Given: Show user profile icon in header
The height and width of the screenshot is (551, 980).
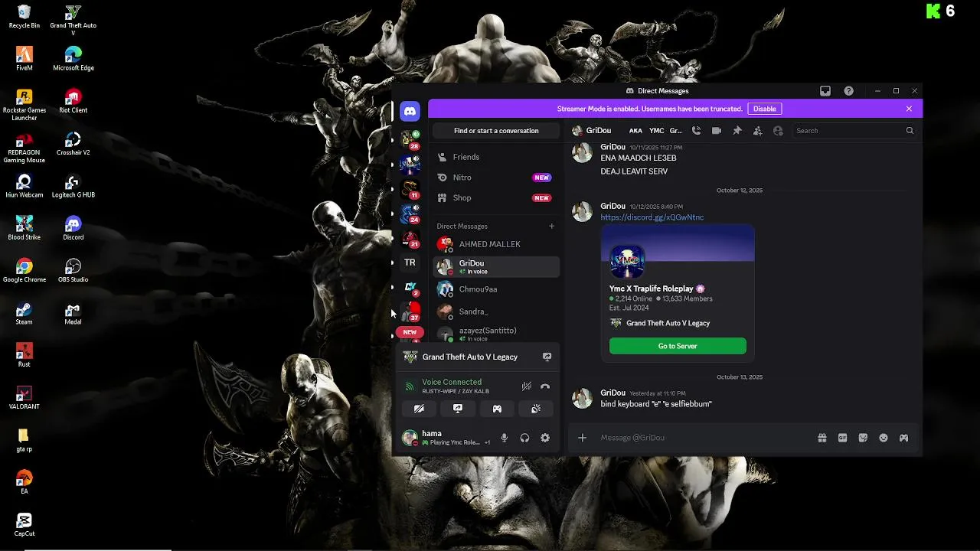Looking at the screenshot, I should tap(778, 131).
